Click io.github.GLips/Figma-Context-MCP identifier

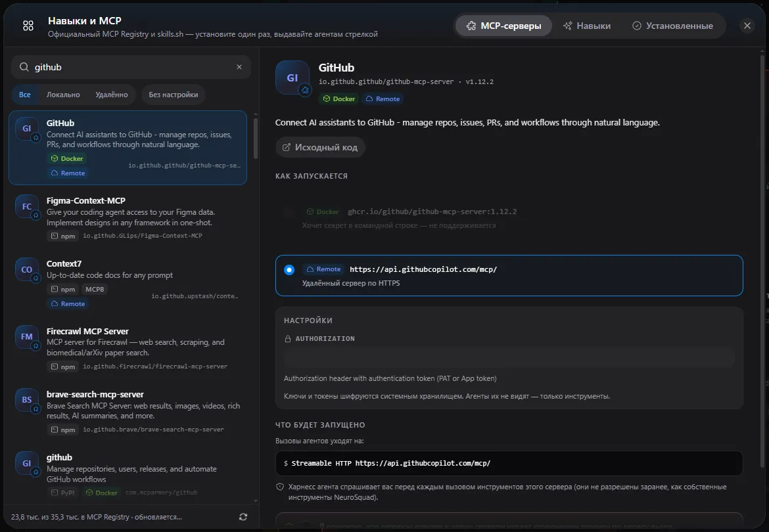[142, 236]
